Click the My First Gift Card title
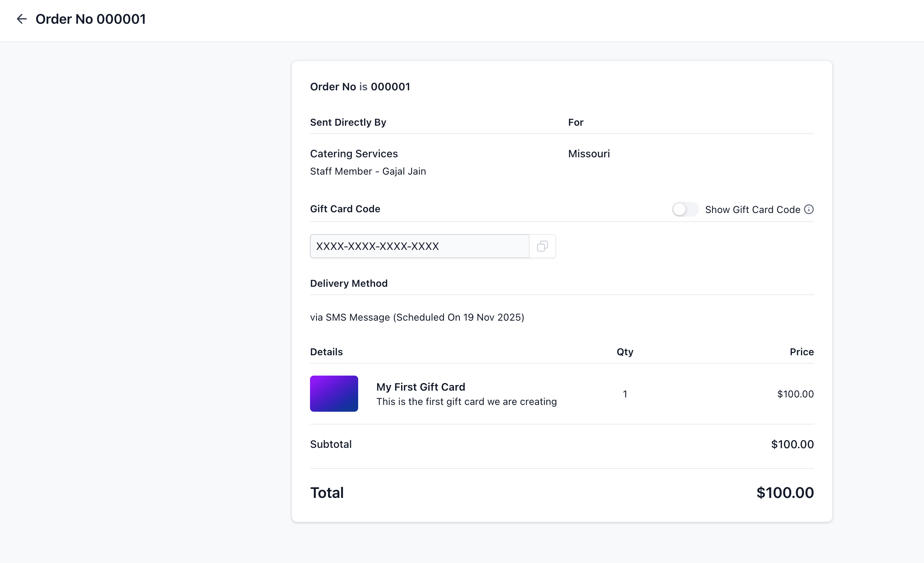This screenshot has height=563, width=924. pyautogui.click(x=421, y=387)
